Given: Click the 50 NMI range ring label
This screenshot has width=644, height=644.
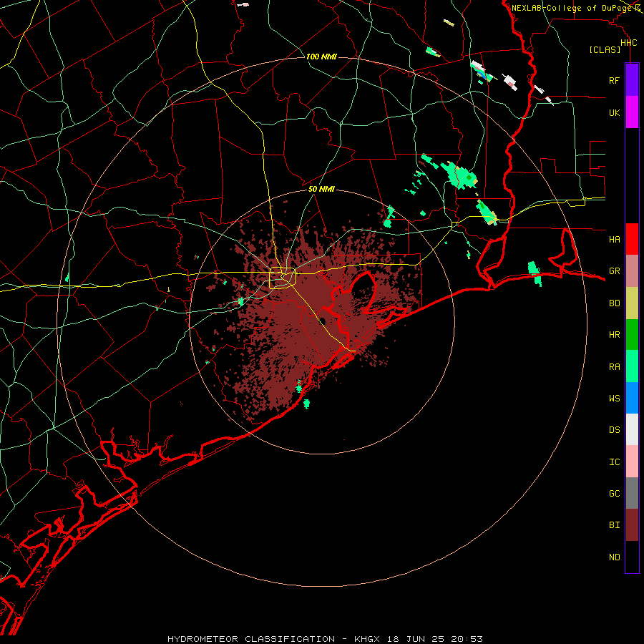Looking at the screenshot, I should tap(321, 189).
